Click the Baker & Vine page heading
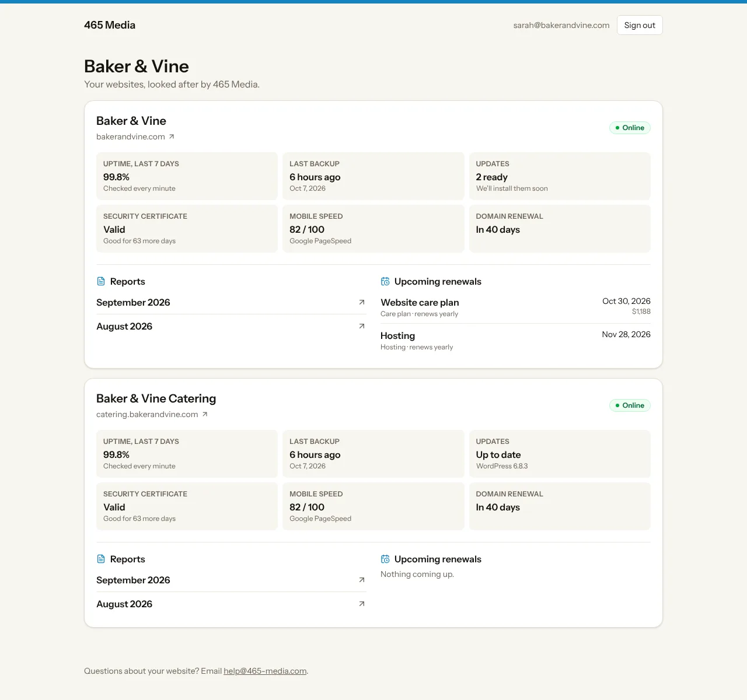 pos(137,66)
